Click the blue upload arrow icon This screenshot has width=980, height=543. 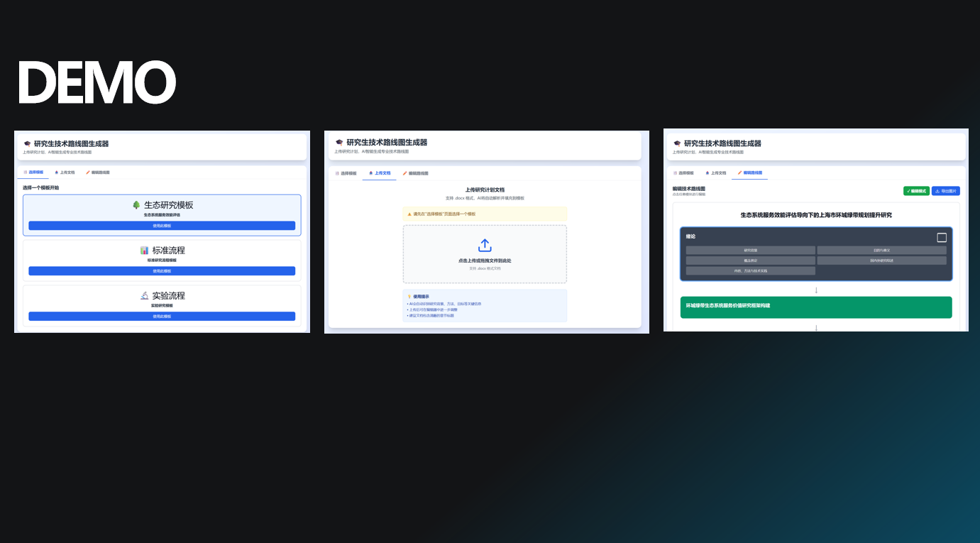(x=485, y=246)
